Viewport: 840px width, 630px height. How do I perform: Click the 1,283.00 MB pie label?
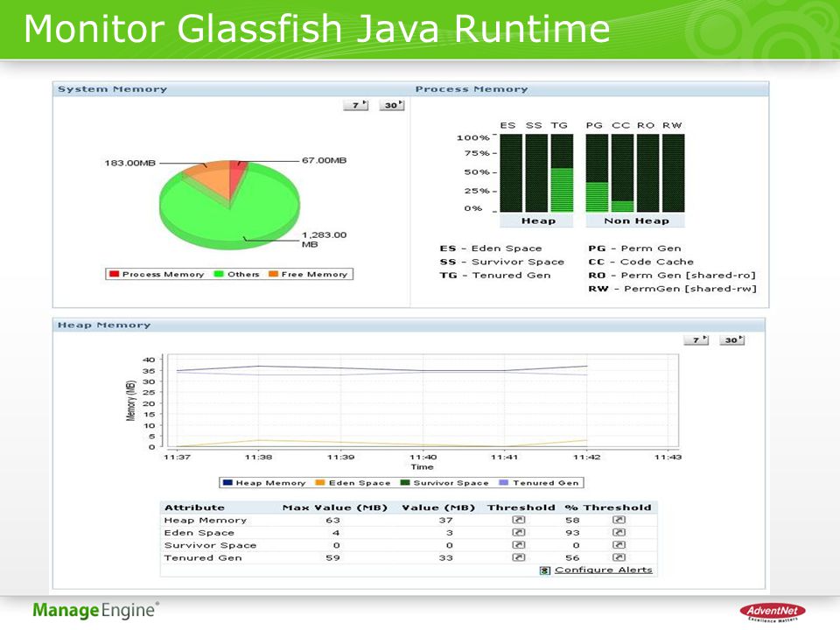tap(324, 240)
